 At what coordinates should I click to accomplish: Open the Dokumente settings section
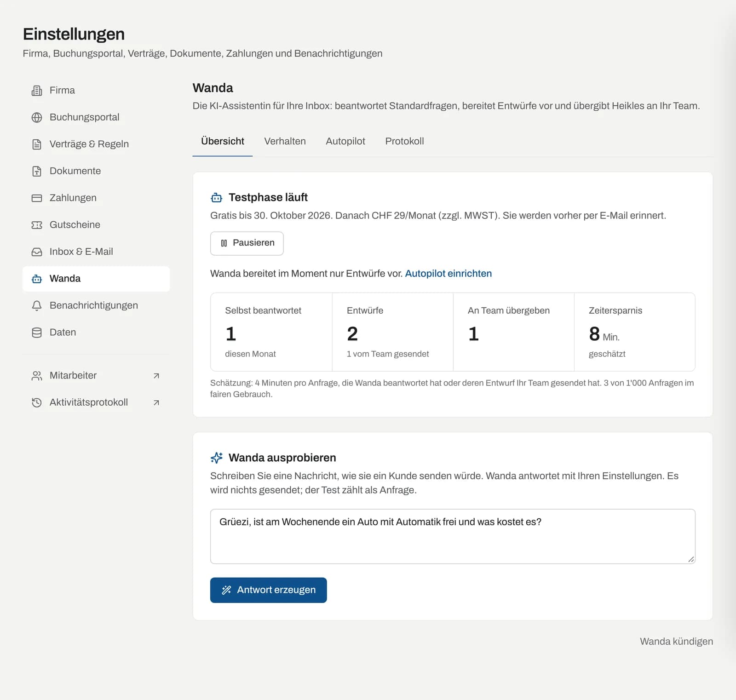[x=96, y=171]
